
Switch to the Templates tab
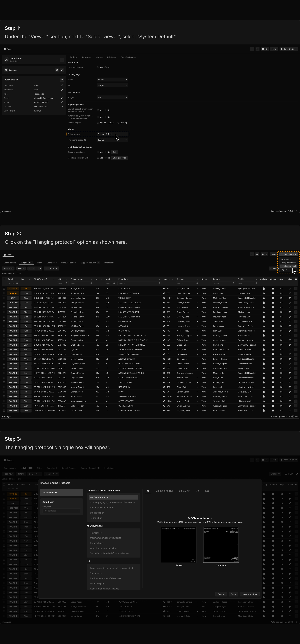point(86,57)
